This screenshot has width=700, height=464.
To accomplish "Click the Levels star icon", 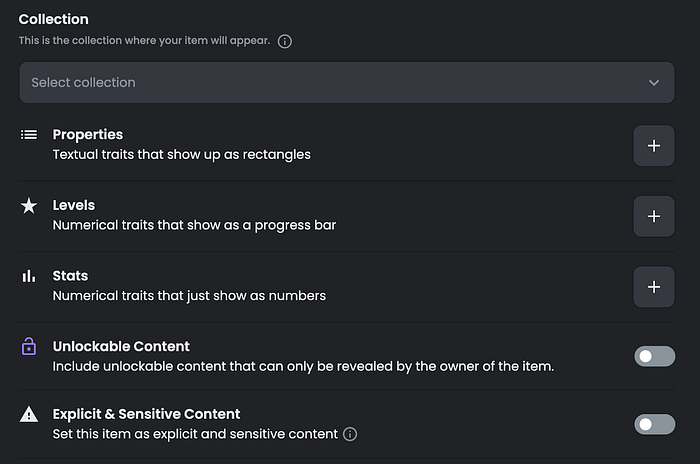I will tap(29, 205).
